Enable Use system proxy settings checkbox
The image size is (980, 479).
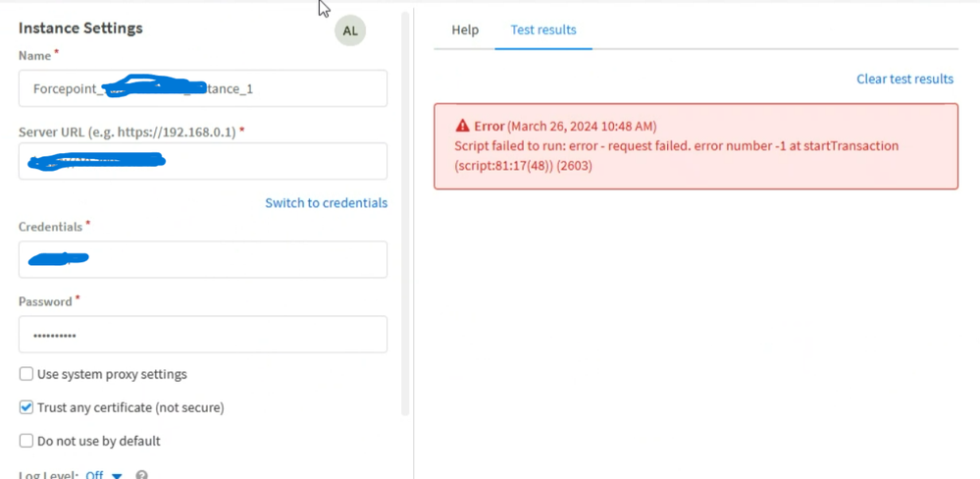[26, 374]
